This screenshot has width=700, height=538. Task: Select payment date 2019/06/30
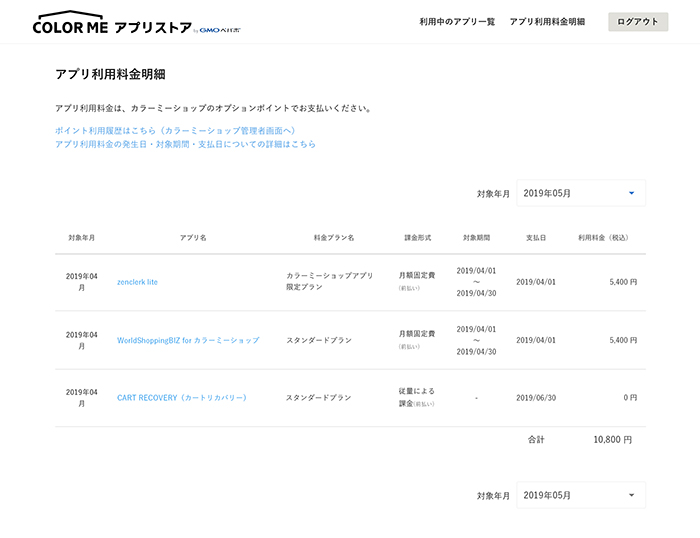click(x=536, y=397)
